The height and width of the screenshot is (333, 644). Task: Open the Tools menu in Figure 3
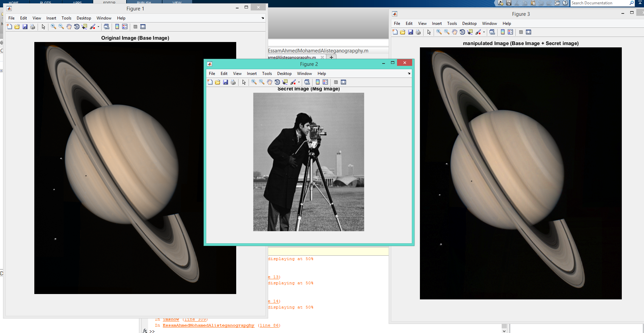click(x=452, y=23)
